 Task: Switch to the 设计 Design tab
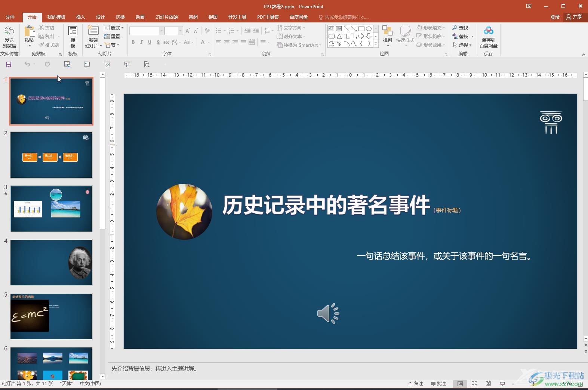(101, 17)
